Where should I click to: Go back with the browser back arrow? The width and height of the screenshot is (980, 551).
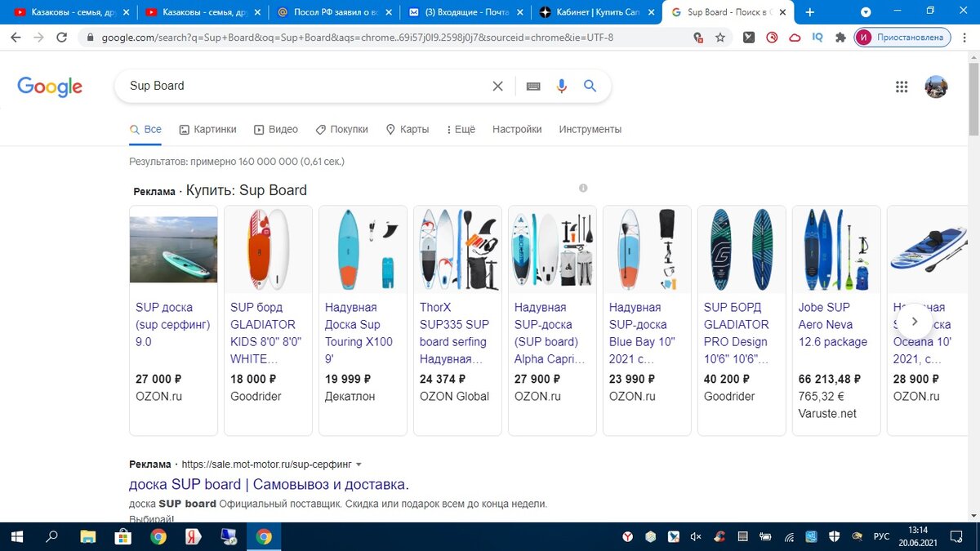[16, 38]
